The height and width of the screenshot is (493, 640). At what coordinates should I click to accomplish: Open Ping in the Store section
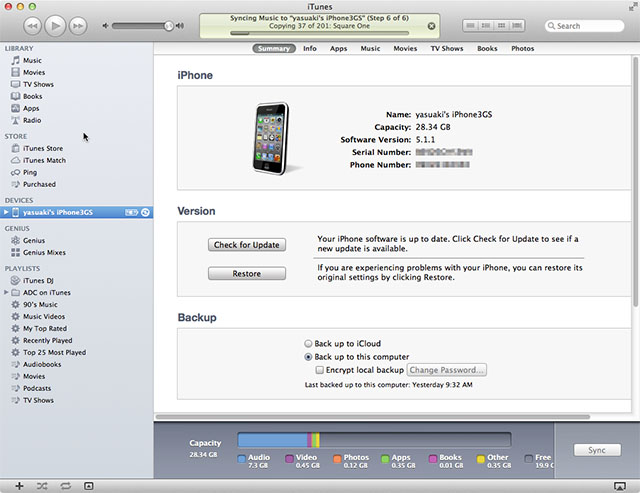click(30, 172)
